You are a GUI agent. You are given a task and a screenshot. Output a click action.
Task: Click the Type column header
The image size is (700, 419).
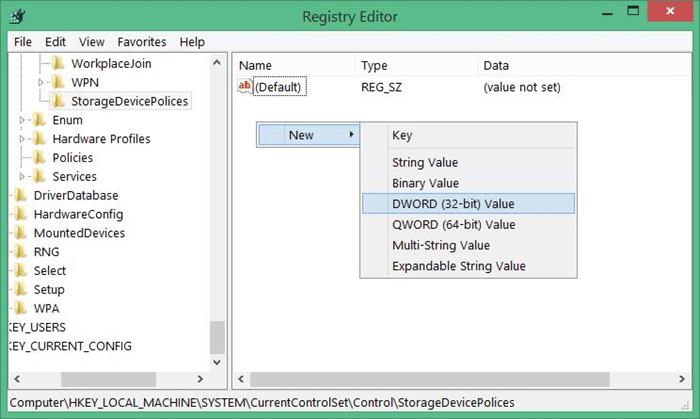point(374,65)
